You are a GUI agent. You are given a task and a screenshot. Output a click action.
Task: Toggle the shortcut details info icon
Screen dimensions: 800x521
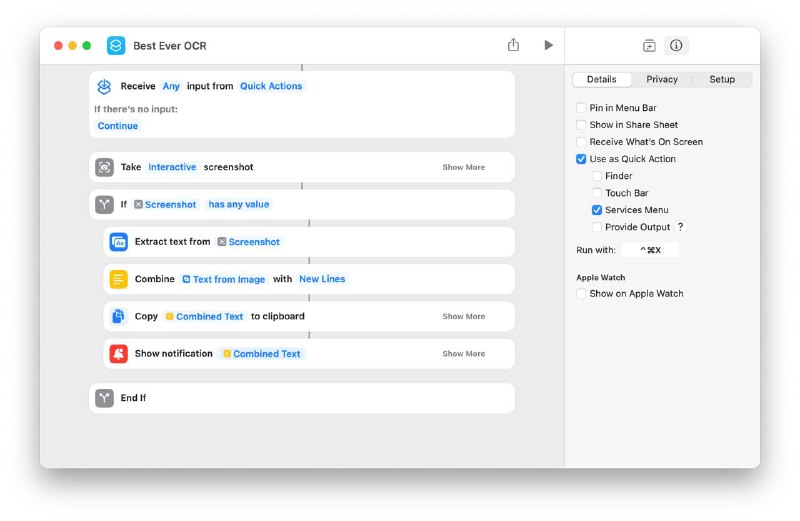pyautogui.click(x=676, y=45)
